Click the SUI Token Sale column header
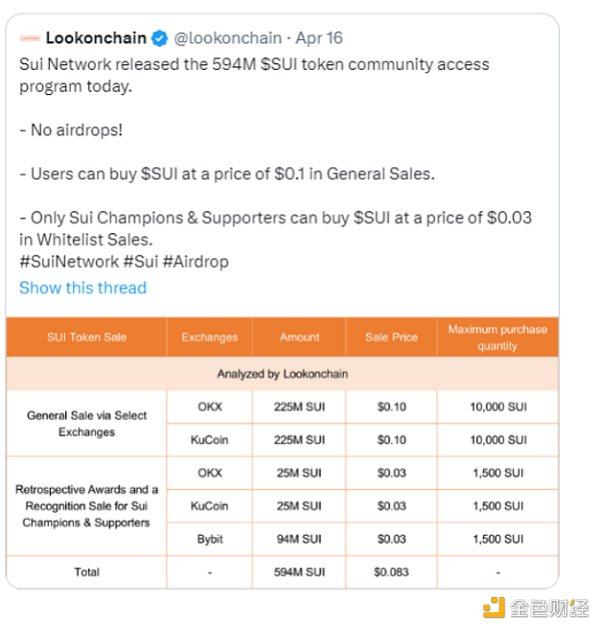 [87, 337]
